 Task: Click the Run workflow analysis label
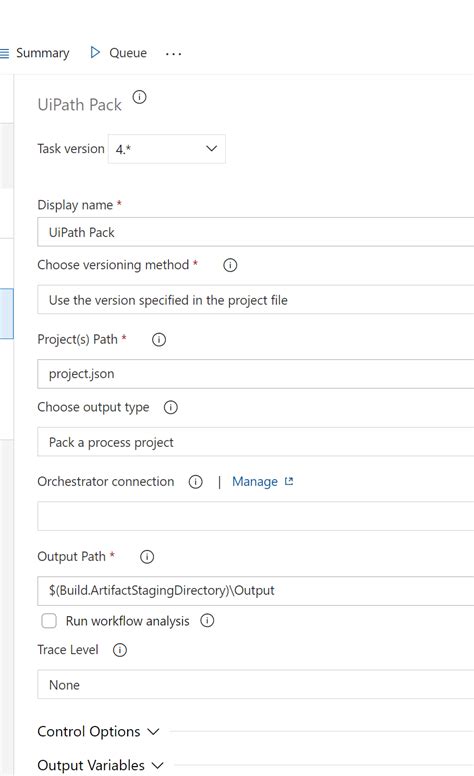pyautogui.click(x=128, y=621)
